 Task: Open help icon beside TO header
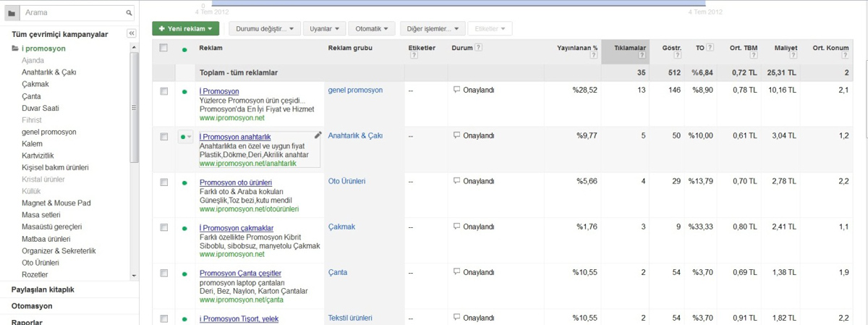click(710, 48)
